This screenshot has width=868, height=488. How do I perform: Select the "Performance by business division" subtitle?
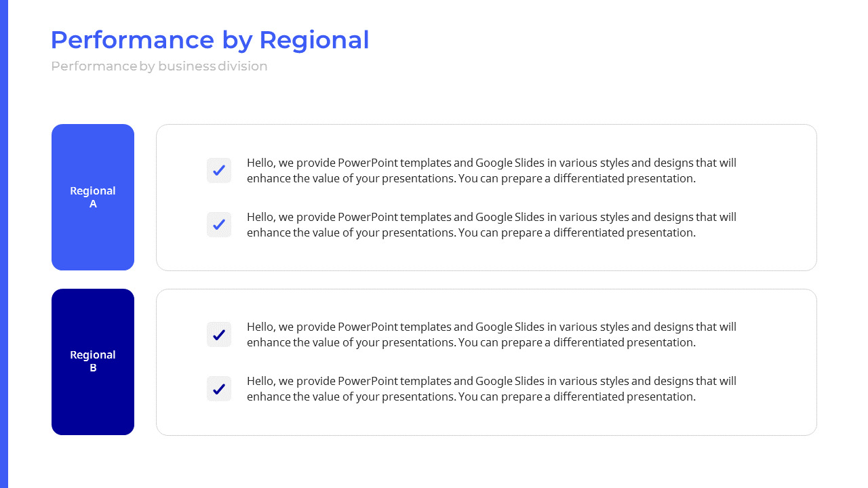[159, 66]
